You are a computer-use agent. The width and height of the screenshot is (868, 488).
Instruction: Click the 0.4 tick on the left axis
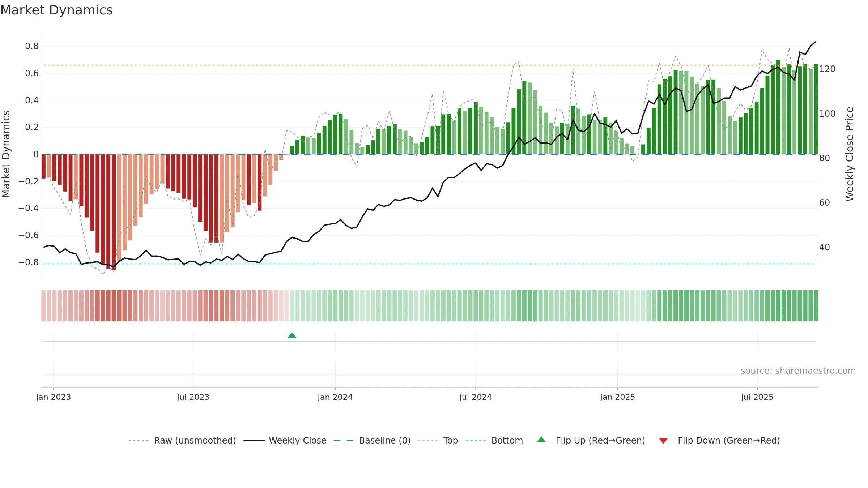(x=32, y=100)
